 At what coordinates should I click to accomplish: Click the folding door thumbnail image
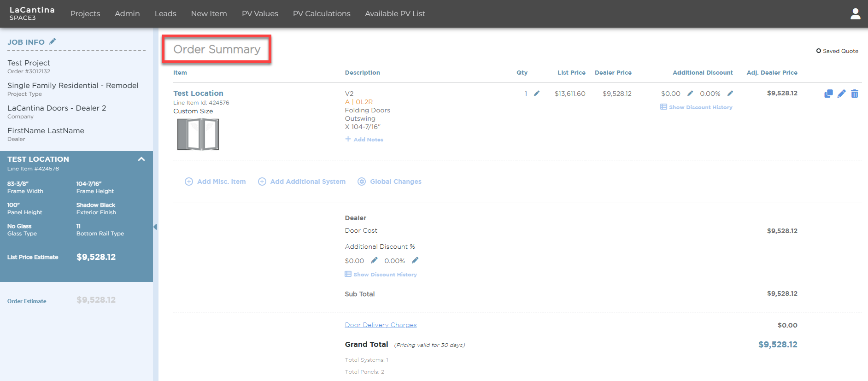tap(198, 134)
